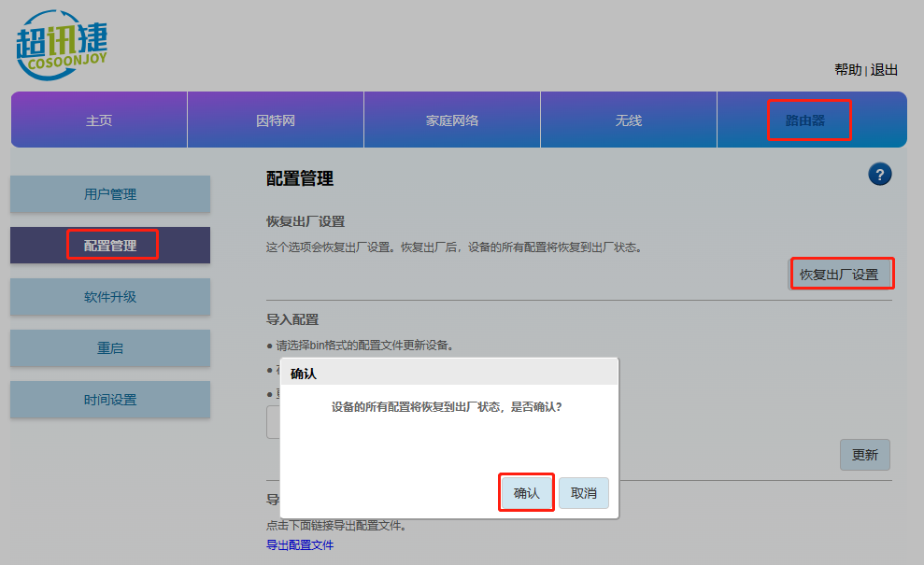Click the 帮助 link at top right
924x565 pixels.
(847, 70)
